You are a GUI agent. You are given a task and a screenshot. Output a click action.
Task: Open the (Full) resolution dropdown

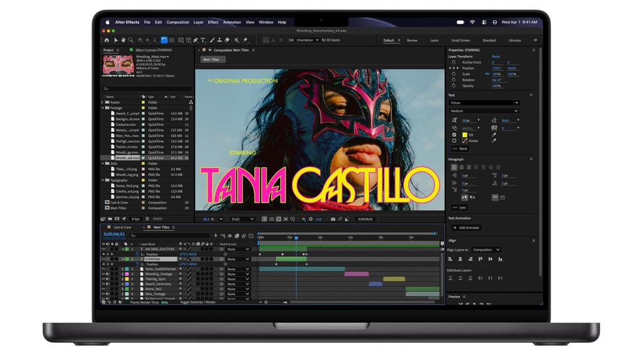click(x=243, y=219)
